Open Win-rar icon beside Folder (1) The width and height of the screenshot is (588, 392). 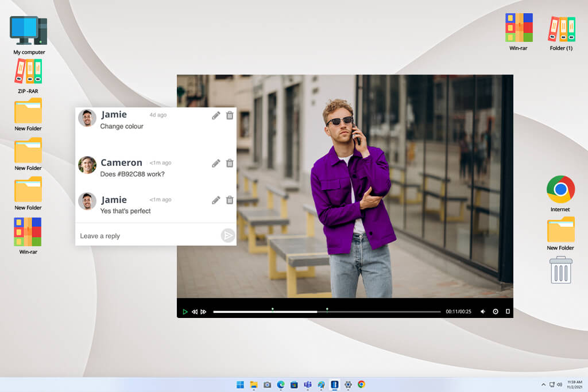[x=519, y=32]
